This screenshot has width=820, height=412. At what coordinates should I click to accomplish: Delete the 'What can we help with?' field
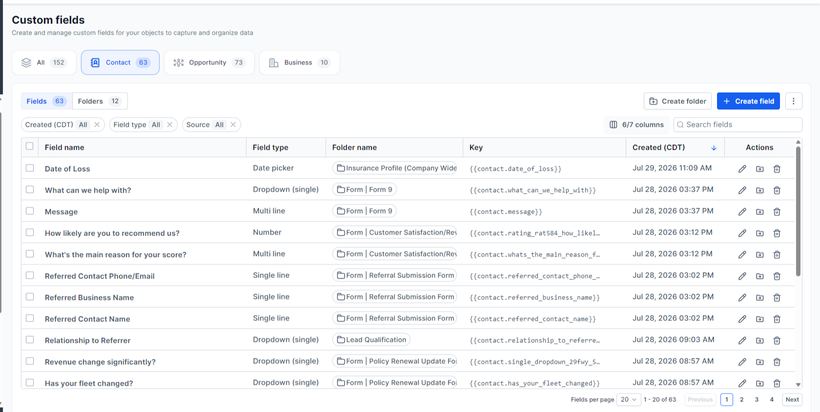click(777, 190)
